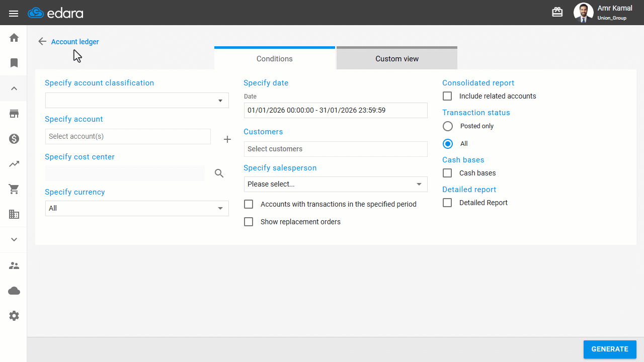Select the Posted only radio button
644x362 pixels.
pyautogui.click(x=448, y=126)
